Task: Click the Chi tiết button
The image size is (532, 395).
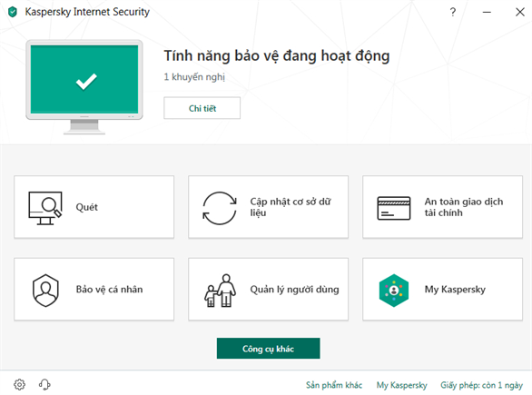Action: pos(202,108)
